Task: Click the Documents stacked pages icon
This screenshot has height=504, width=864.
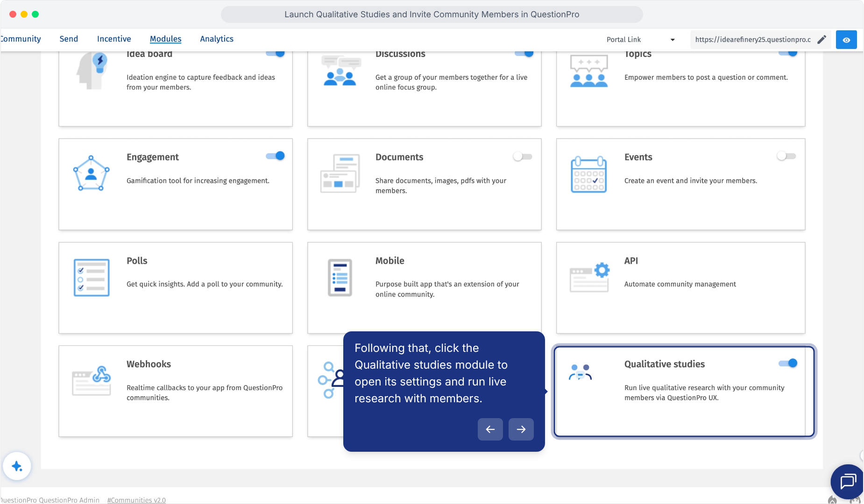Action: [x=340, y=174]
